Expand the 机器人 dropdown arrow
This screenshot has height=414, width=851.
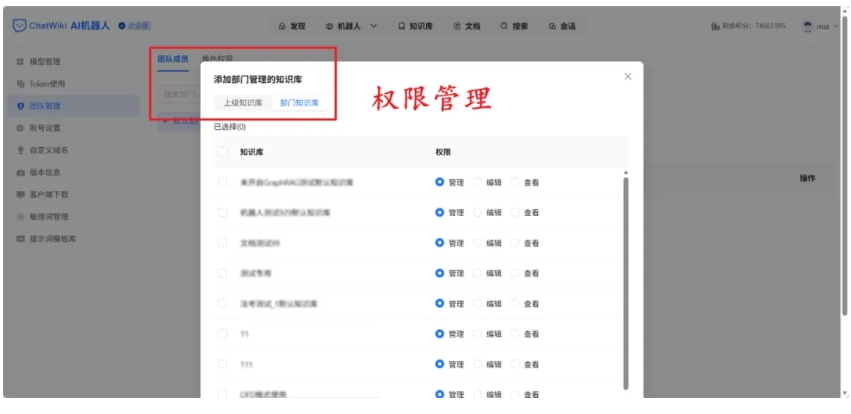[x=374, y=26]
